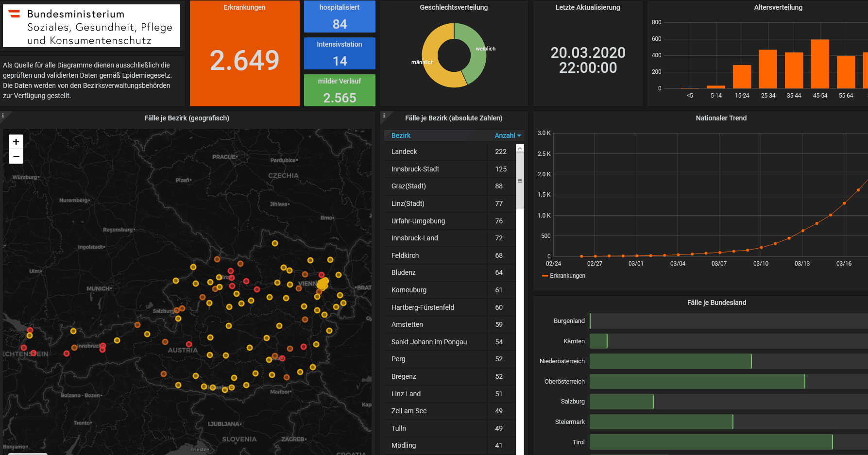The height and width of the screenshot is (455, 868).
Task: Select the Landeck row
Action: click(450, 152)
